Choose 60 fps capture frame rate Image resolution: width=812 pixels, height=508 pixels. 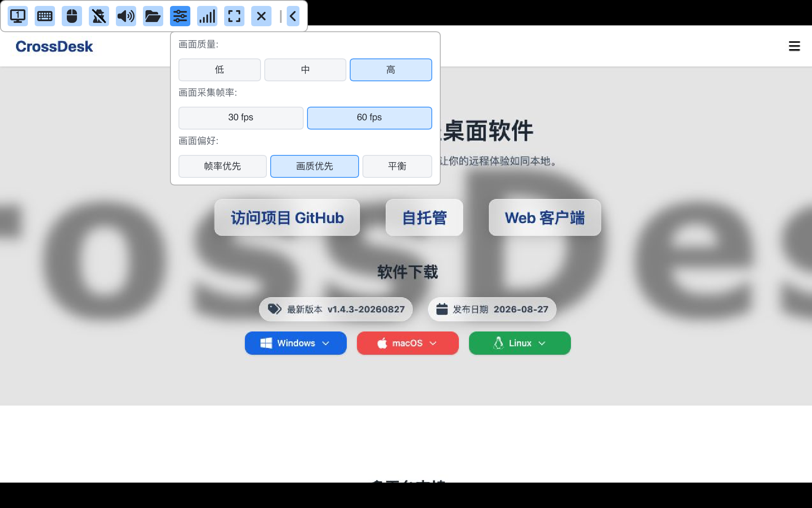[x=370, y=118]
